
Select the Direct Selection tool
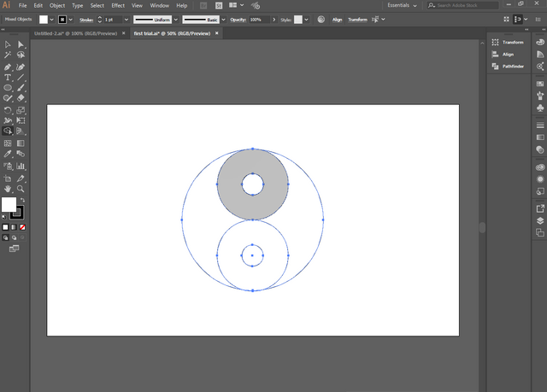pyautogui.click(x=21, y=44)
